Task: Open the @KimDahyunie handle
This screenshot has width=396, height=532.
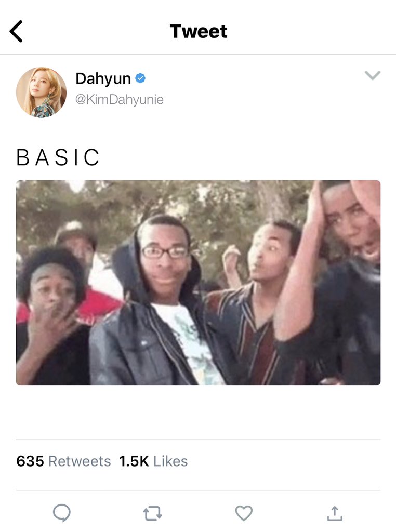Action: click(x=119, y=99)
